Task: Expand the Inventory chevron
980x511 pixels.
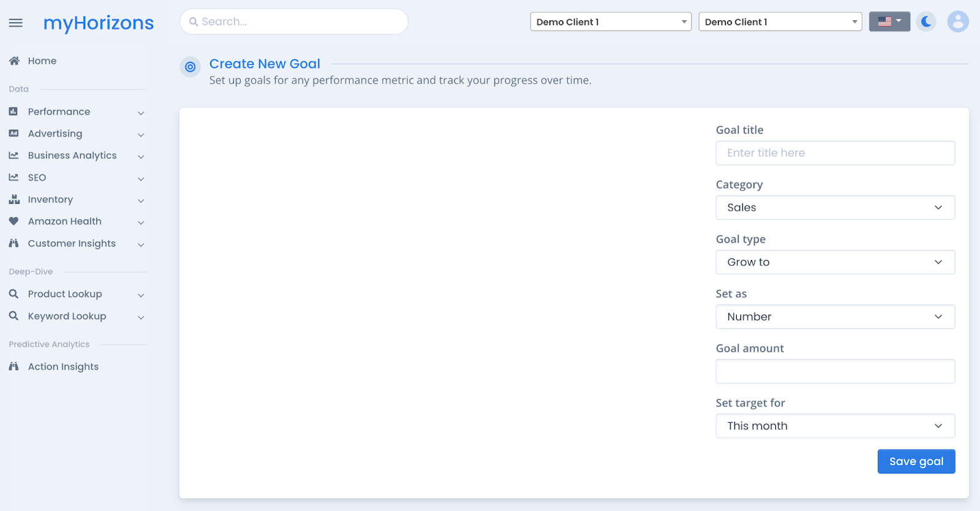Action: click(x=141, y=201)
